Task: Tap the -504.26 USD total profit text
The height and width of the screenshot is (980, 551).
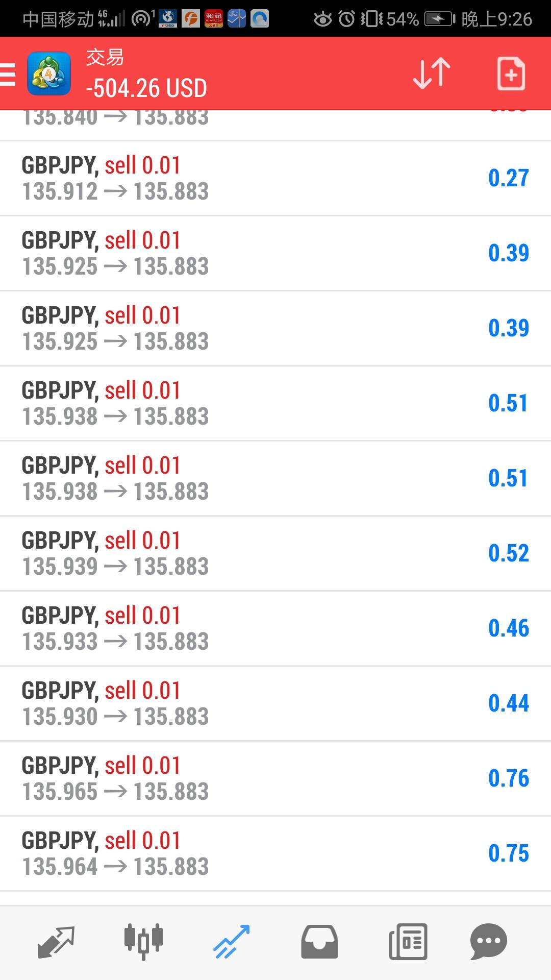Action: coord(146,88)
